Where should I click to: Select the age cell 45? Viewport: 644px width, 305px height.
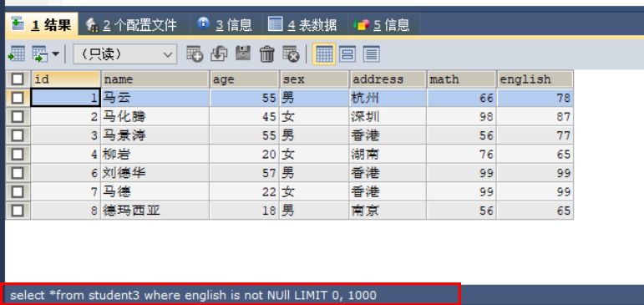click(245, 117)
